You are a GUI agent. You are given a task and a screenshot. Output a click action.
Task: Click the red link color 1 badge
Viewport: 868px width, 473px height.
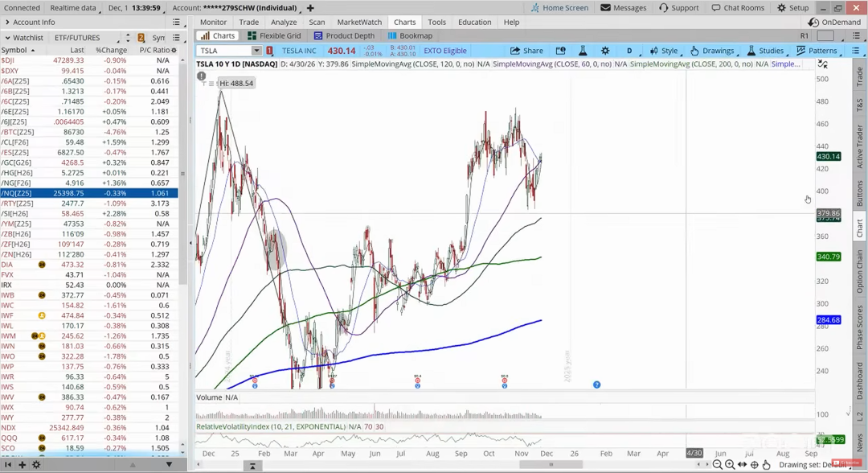pos(269,51)
